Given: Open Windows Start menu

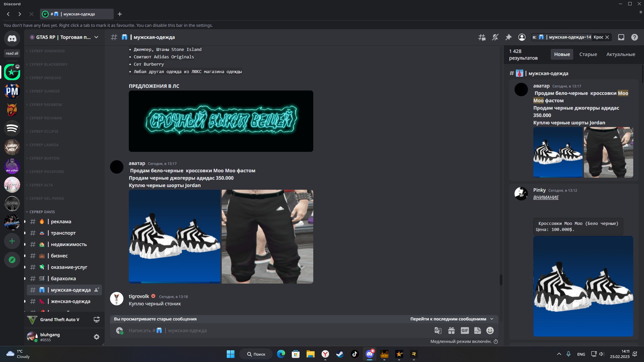Looking at the screenshot, I should point(231,354).
